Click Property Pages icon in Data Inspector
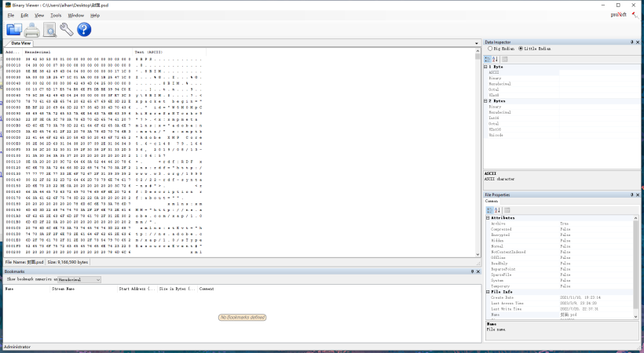 point(505,59)
